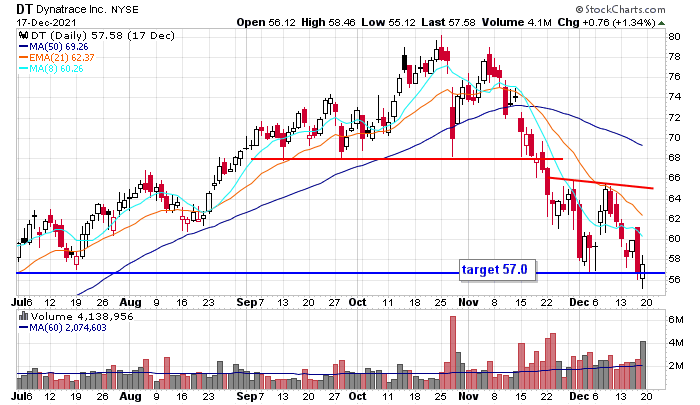Click the NYSE exchange label
Image resolution: width=700 pixels, height=405 pixels.
(125, 9)
